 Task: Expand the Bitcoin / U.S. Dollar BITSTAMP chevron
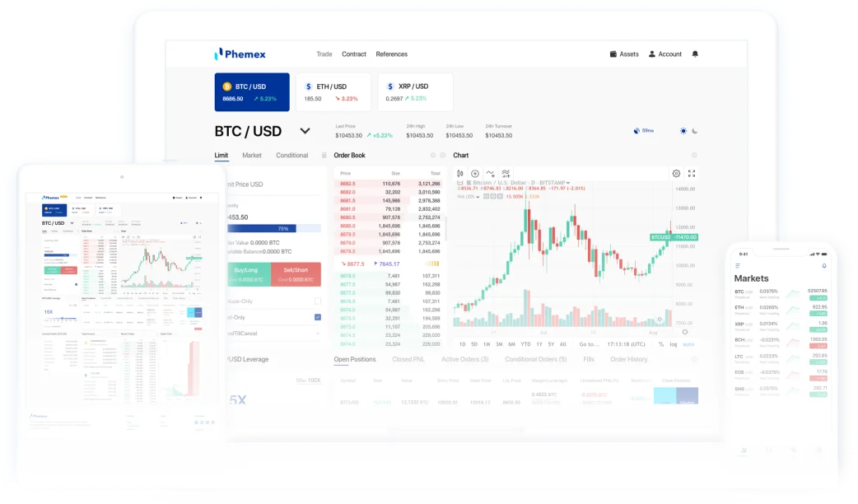point(568,183)
